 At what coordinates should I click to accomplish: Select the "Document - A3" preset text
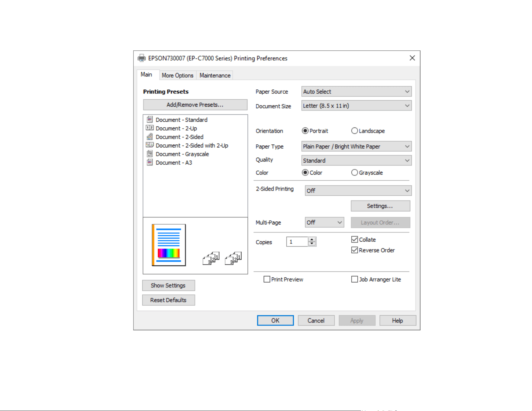174,162
